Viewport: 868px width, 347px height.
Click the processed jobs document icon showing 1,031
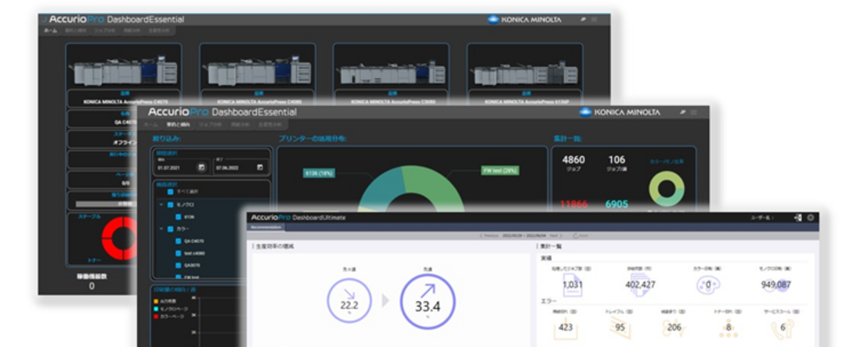point(572,284)
